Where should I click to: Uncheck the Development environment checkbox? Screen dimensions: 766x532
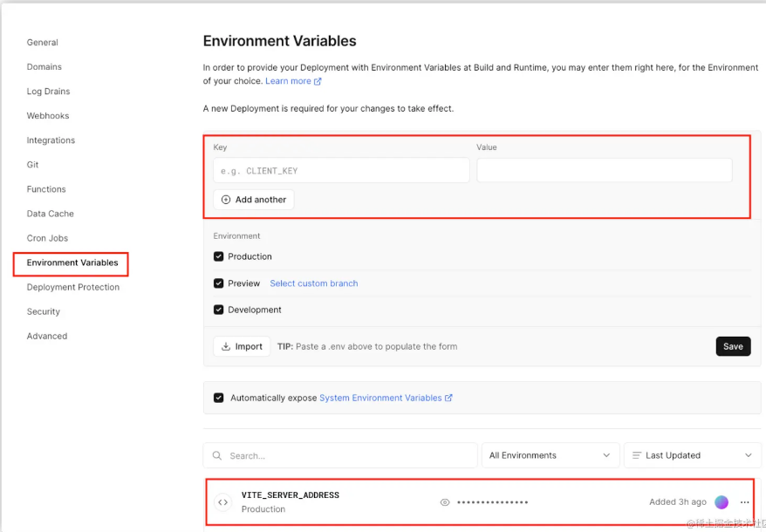click(218, 310)
